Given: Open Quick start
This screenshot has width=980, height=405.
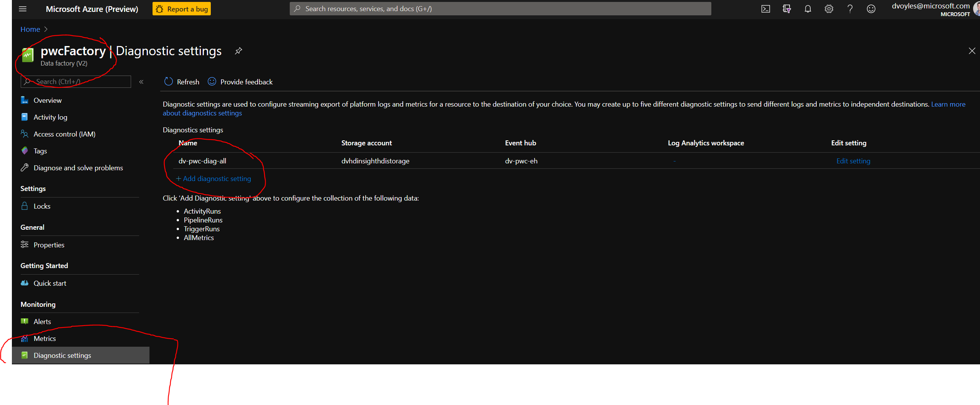Looking at the screenshot, I should (50, 283).
